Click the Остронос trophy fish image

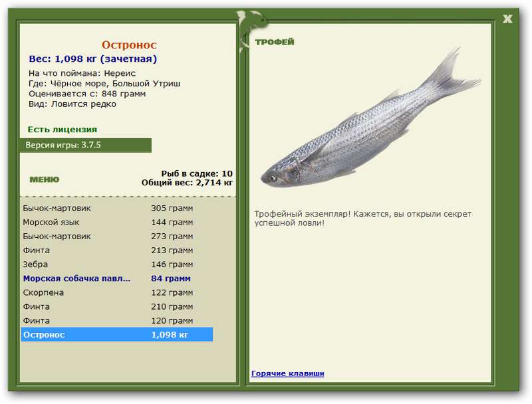370,118
